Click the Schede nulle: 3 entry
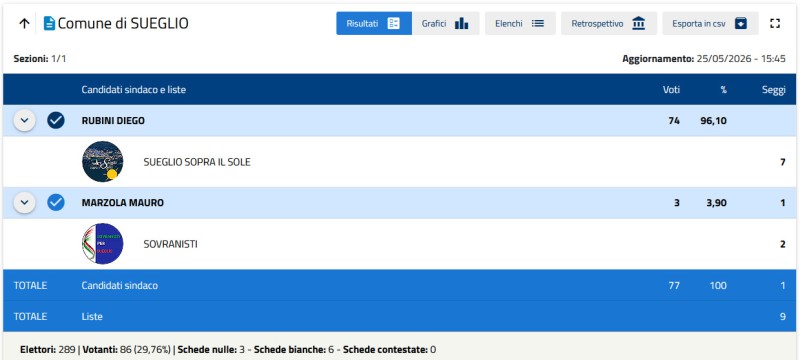The width and height of the screenshot is (800, 360). pyautogui.click(x=210, y=350)
